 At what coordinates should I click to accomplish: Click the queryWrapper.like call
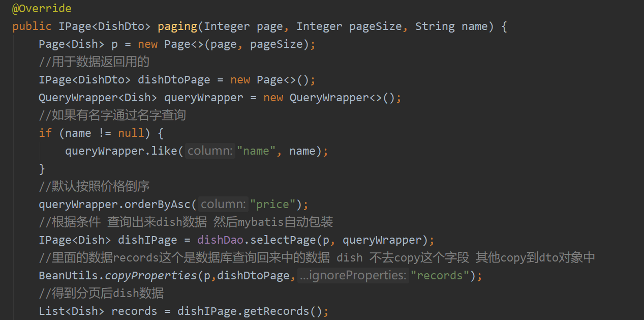pyautogui.click(x=124, y=151)
